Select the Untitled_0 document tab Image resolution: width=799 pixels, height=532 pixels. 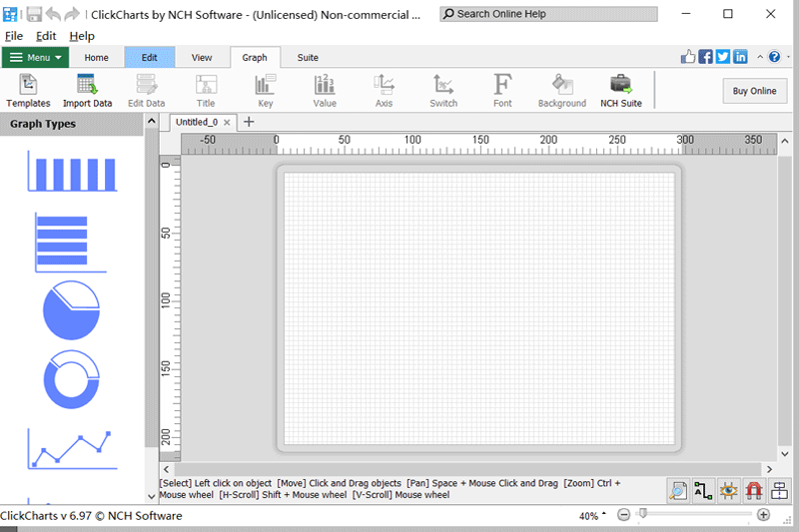196,122
